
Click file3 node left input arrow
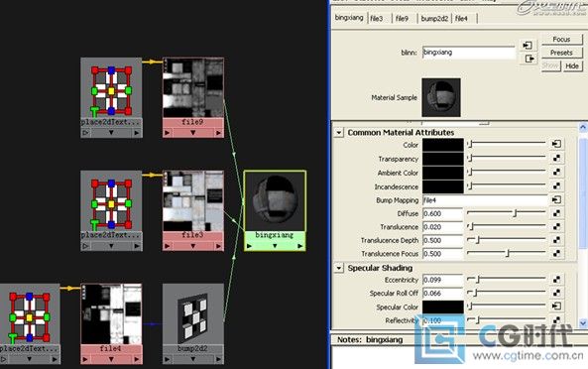point(168,246)
